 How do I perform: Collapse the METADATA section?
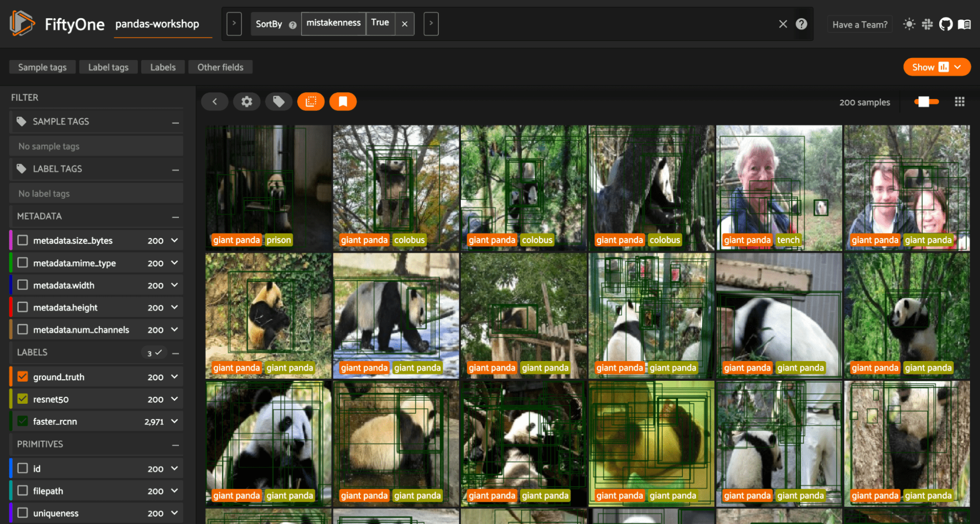pos(176,217)
